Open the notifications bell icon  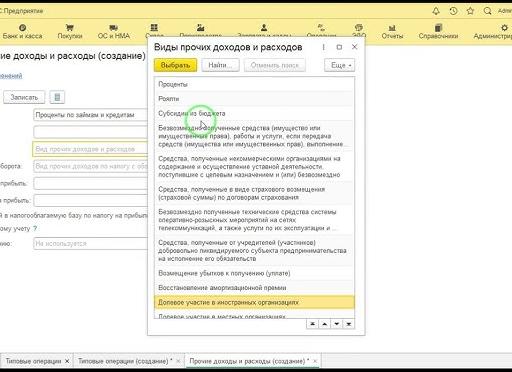436,11
